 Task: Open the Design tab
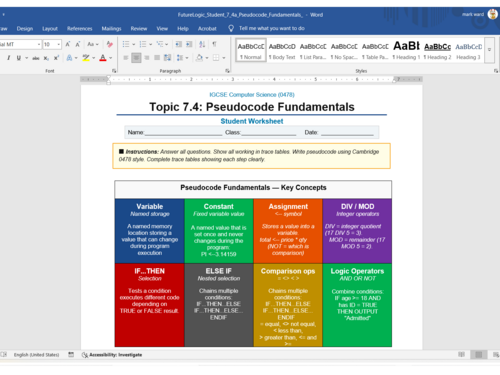(x=25, y=29)
